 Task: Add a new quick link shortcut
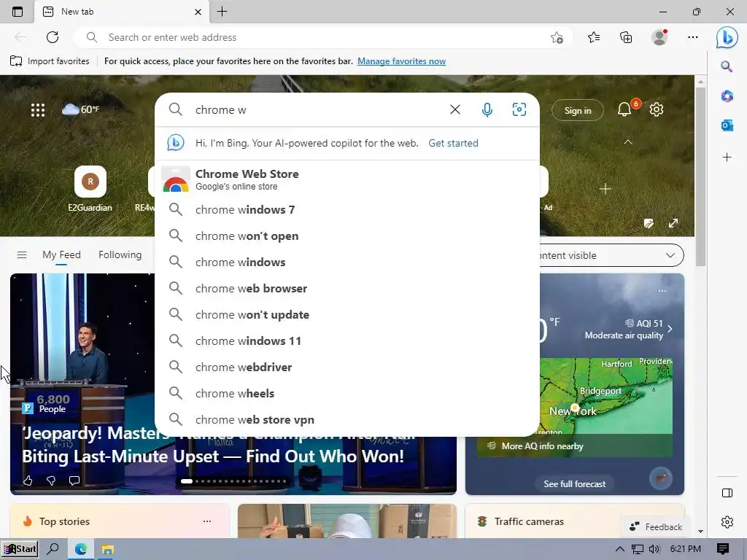coord(605,189)
